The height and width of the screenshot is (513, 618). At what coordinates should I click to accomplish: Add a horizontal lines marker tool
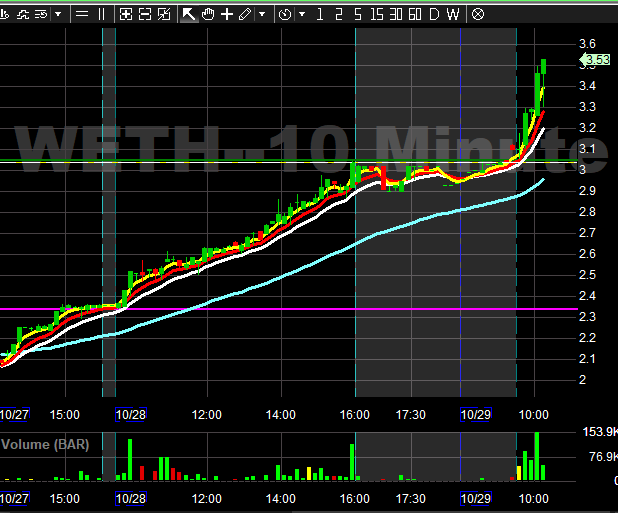click(82, 15)
